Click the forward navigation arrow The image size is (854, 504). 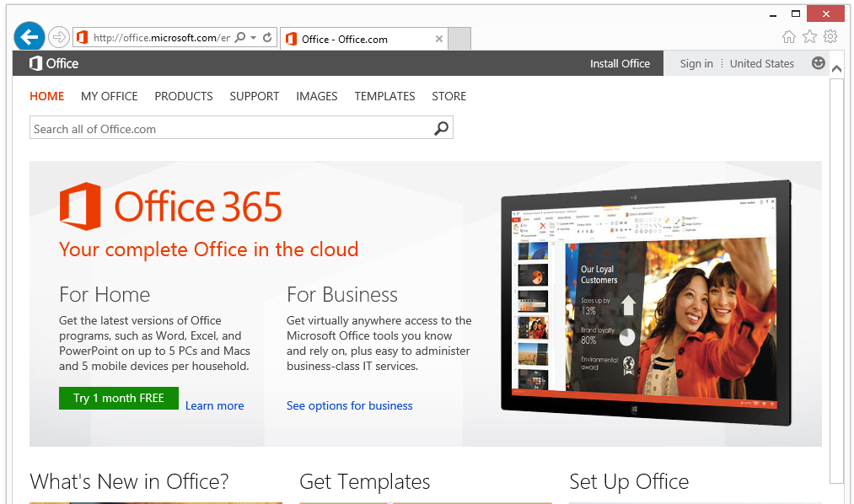click(x=57, y=36)
